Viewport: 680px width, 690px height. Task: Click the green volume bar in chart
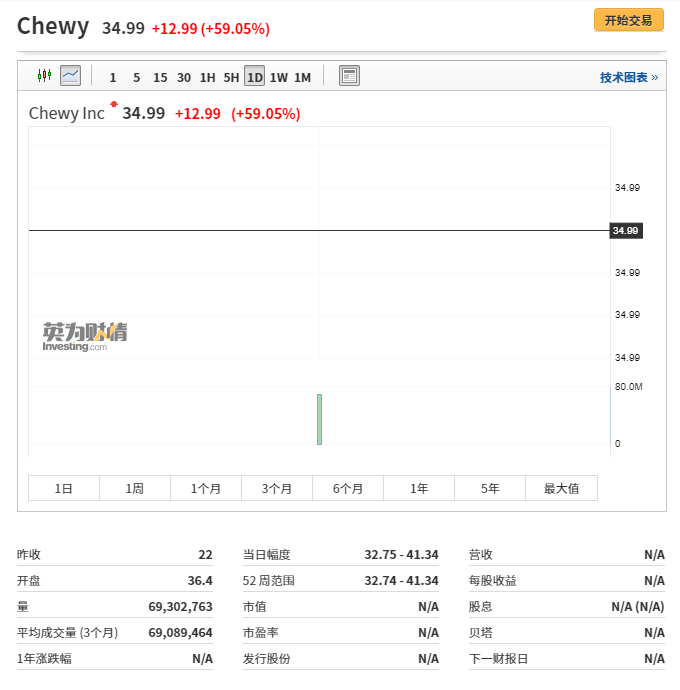(x=320, y=419)
